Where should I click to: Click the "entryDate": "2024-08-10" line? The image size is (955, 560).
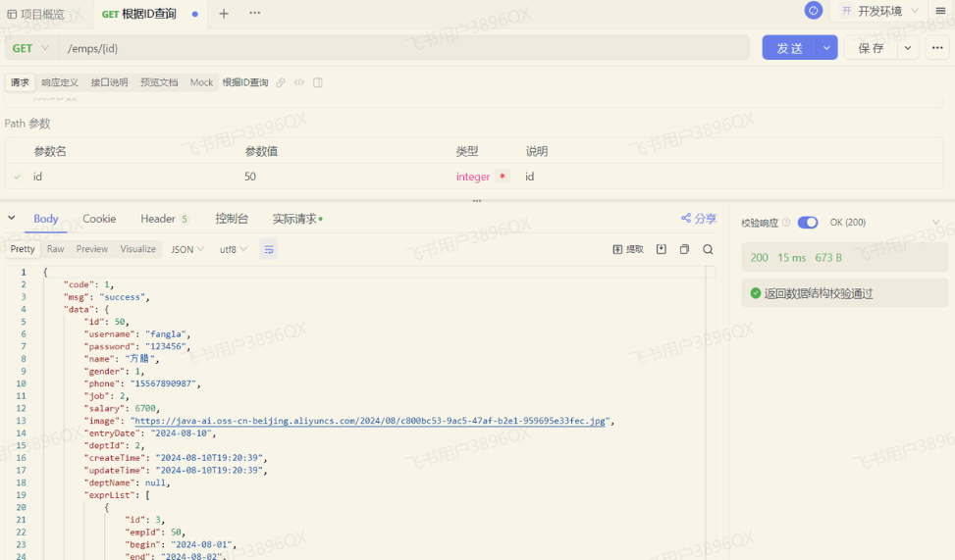pyautogui.click(x=150, y=433)
